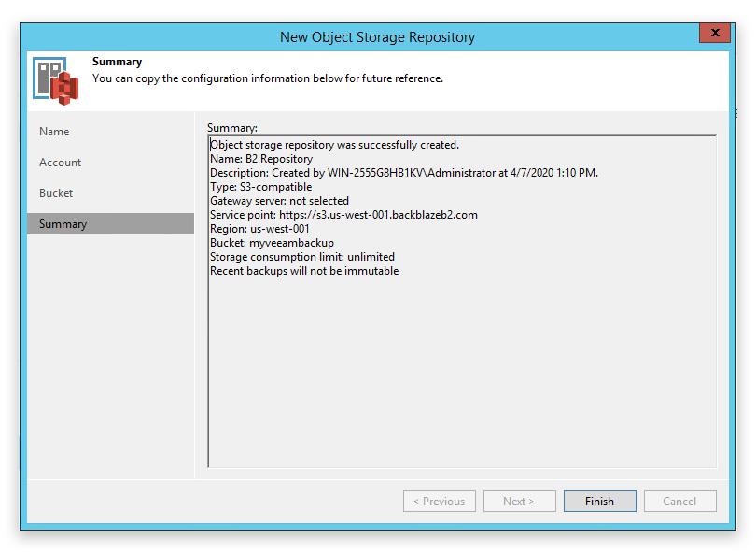Click the object storage repository wizard icon

[x=55, y=80]
